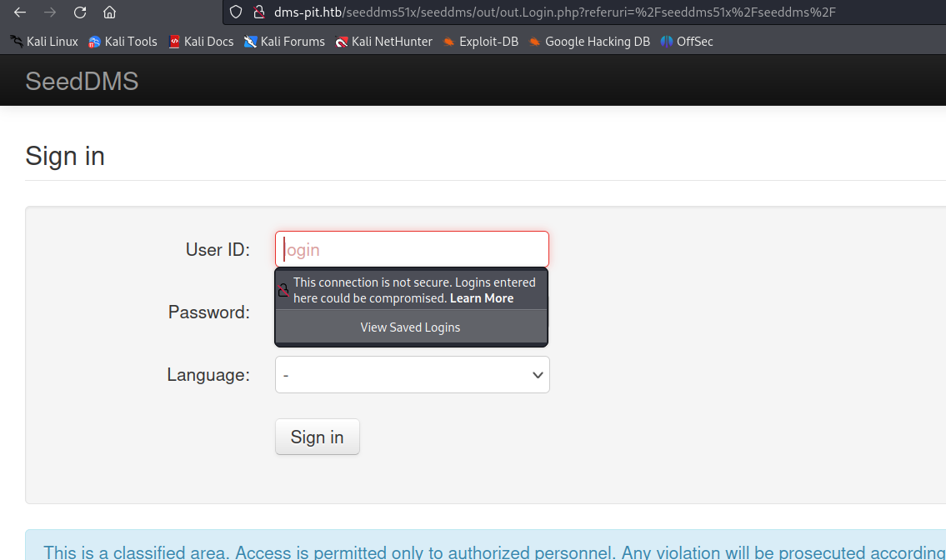Viewport: 946px width, 560px height.
Task: Click the Learn More link
Action: [x=482, y=298]
